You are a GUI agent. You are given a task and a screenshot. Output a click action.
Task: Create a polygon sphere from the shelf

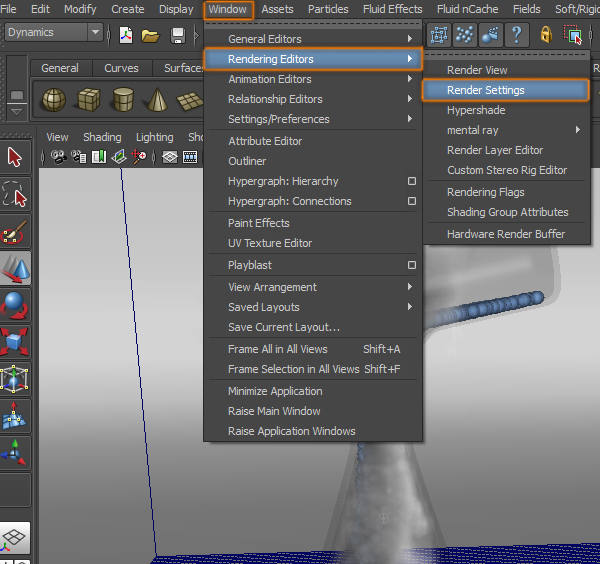click(54, 101)
